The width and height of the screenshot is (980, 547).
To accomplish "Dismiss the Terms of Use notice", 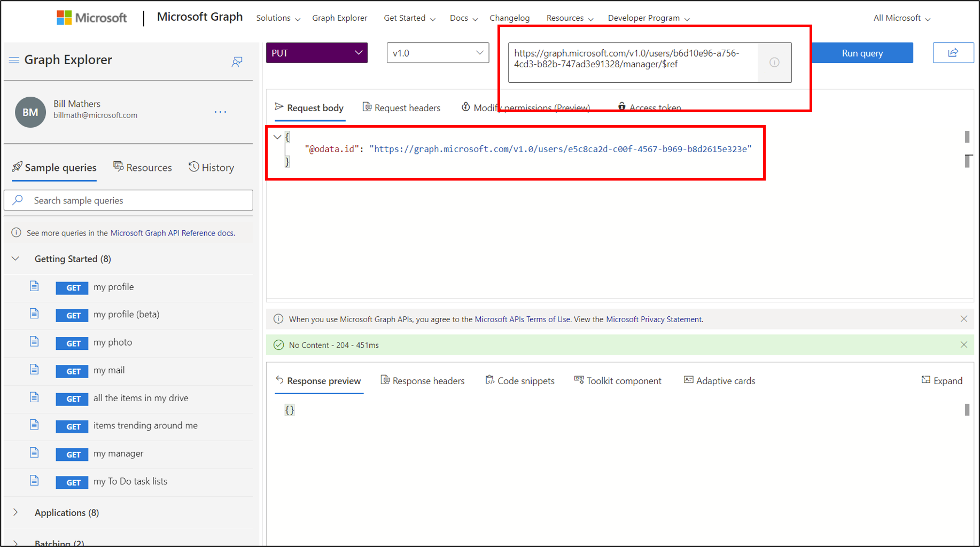I will [963, 319].
